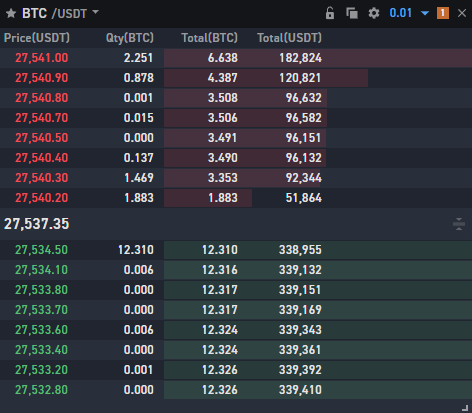Select bid price 27,533.60

pos(42,330)
